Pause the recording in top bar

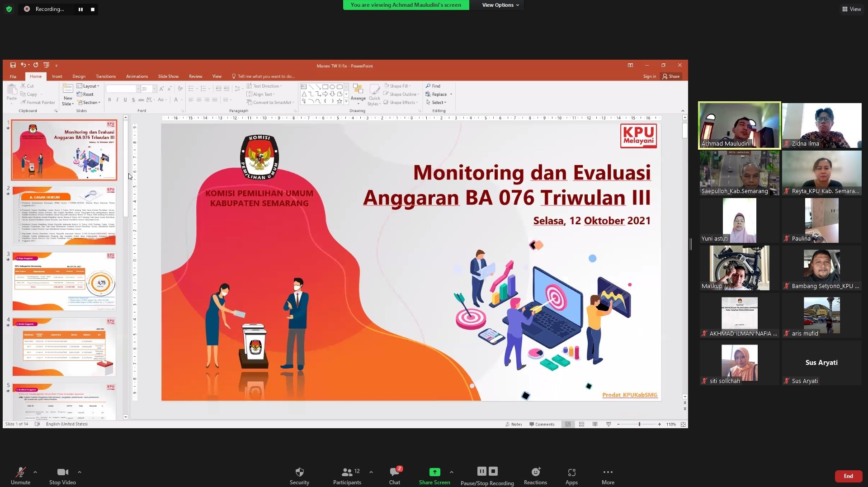pos(80,9)
